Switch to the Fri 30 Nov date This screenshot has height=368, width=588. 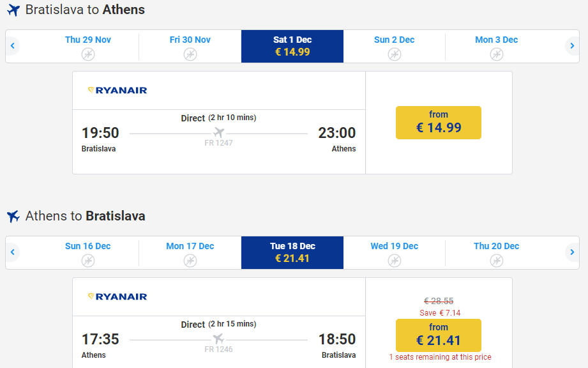[190, 40]
